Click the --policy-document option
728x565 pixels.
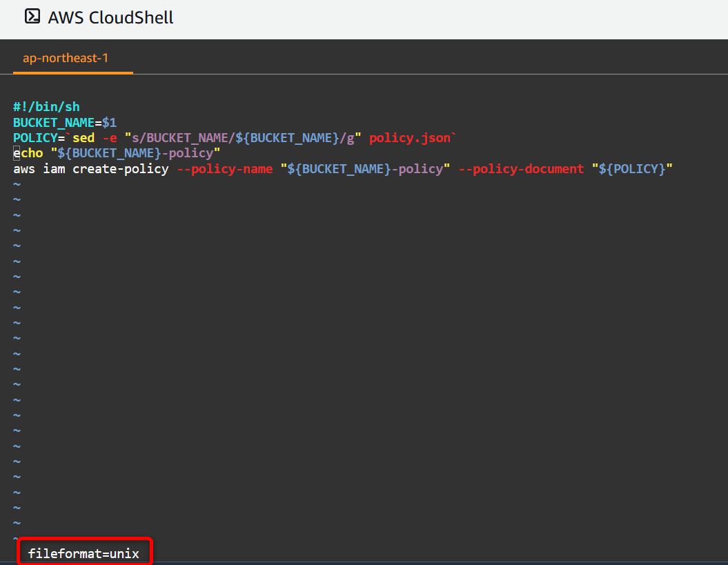click(x=522, y=168)
